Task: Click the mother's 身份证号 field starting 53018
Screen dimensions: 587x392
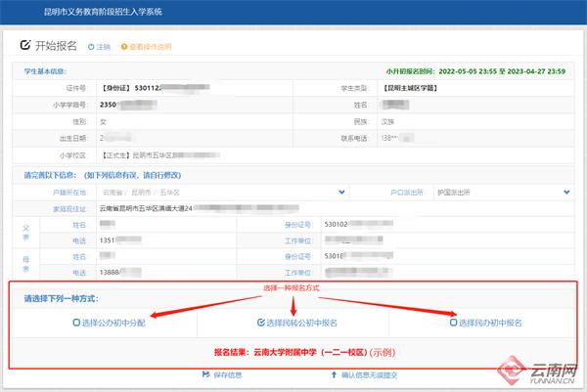Action: (447, 256)
